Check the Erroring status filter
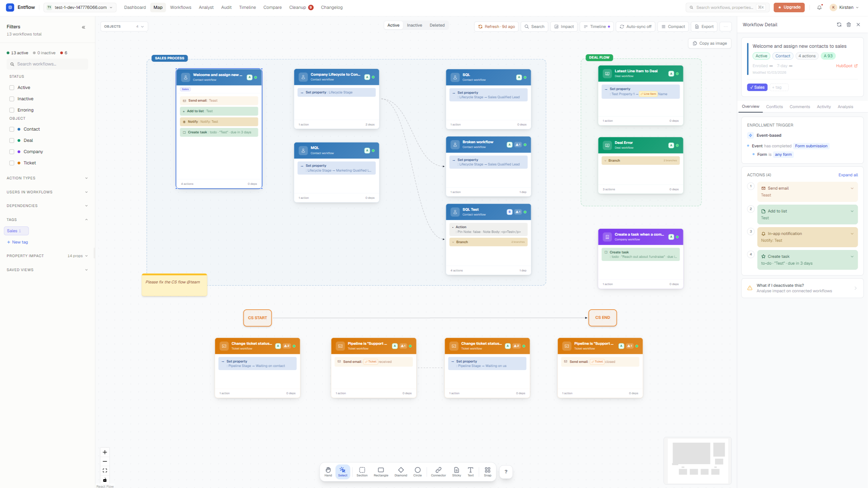This screenshot has height=488, width=868. point(12,110)
